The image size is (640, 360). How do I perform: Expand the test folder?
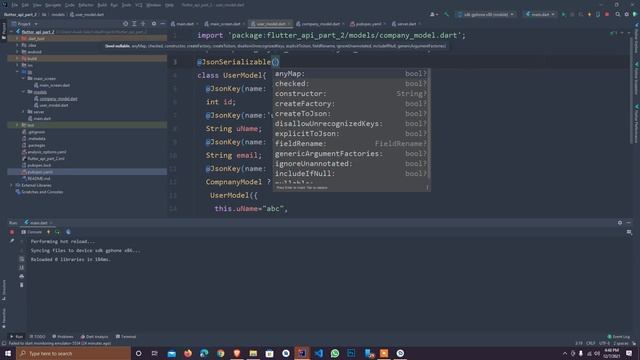[17, 125]
